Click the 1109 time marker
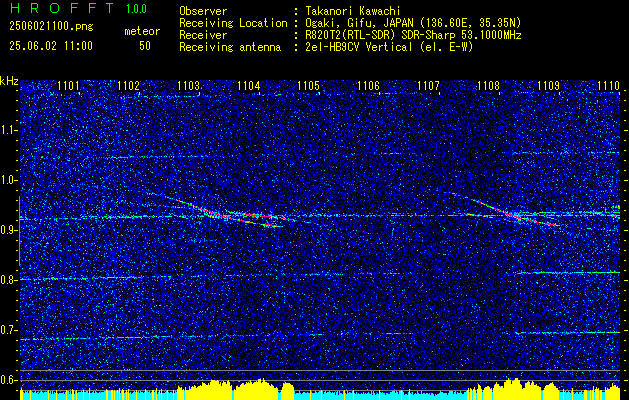Screen dimensions: 629x400 [548, 85]
